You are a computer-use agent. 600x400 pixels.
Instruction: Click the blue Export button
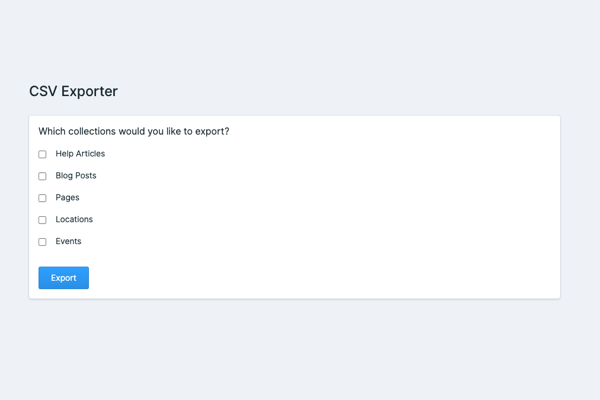64,278
